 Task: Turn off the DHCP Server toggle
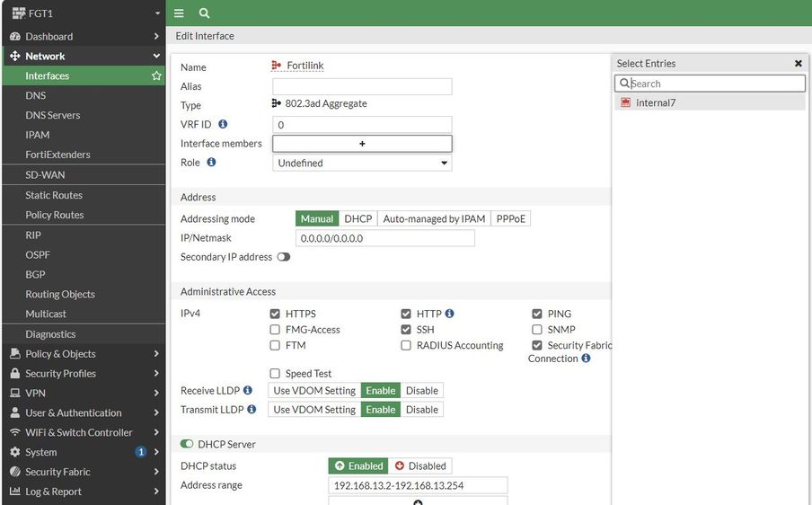tap(187, 444)
